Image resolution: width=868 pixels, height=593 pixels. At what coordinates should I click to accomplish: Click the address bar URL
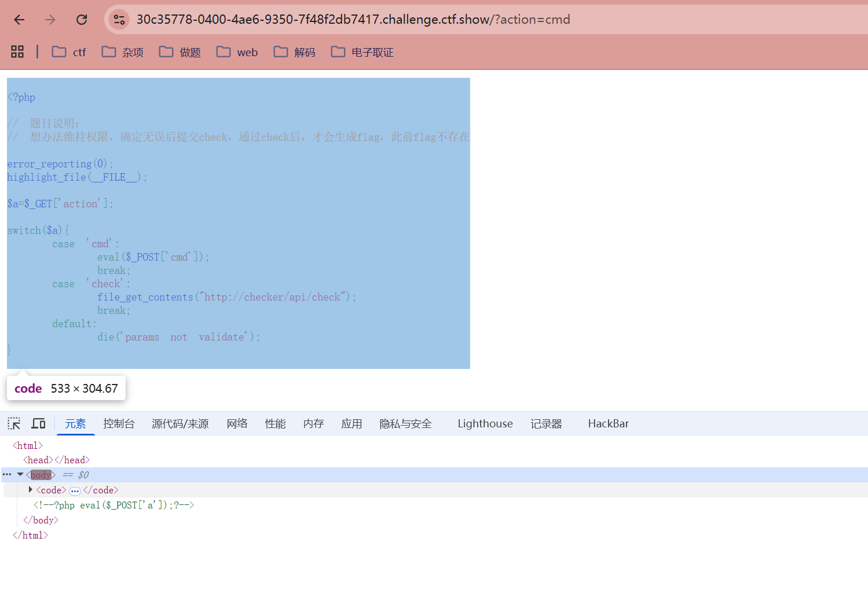pyautogui.click(x=353, y=20)
